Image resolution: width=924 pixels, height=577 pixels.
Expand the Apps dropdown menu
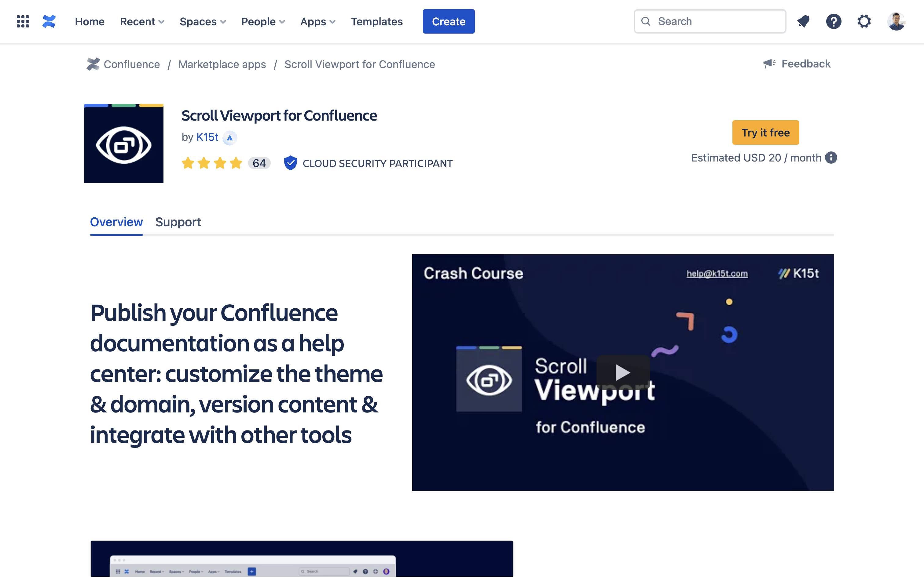tap(318, 22)
